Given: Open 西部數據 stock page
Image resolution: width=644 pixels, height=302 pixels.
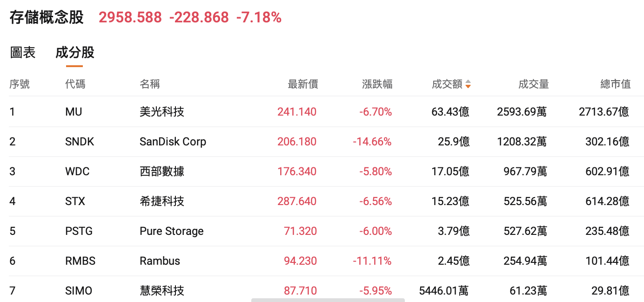Looking at the screenshot, I should (x=162, y=172).
